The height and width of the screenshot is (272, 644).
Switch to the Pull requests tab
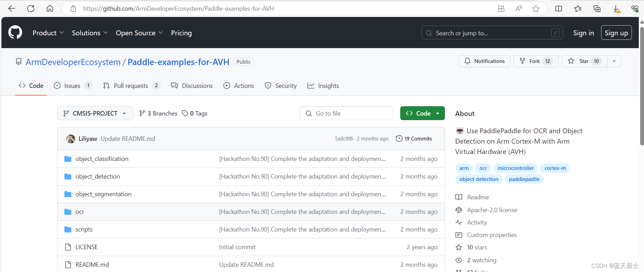pyautogui.click(x=132, y=85)
